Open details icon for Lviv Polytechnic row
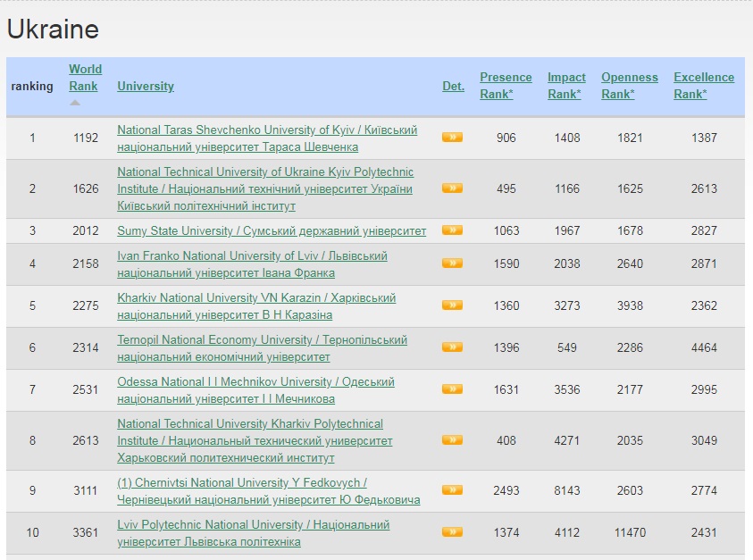Image resolution: width=753 pixels, height=560 pixels. point(452,531)
